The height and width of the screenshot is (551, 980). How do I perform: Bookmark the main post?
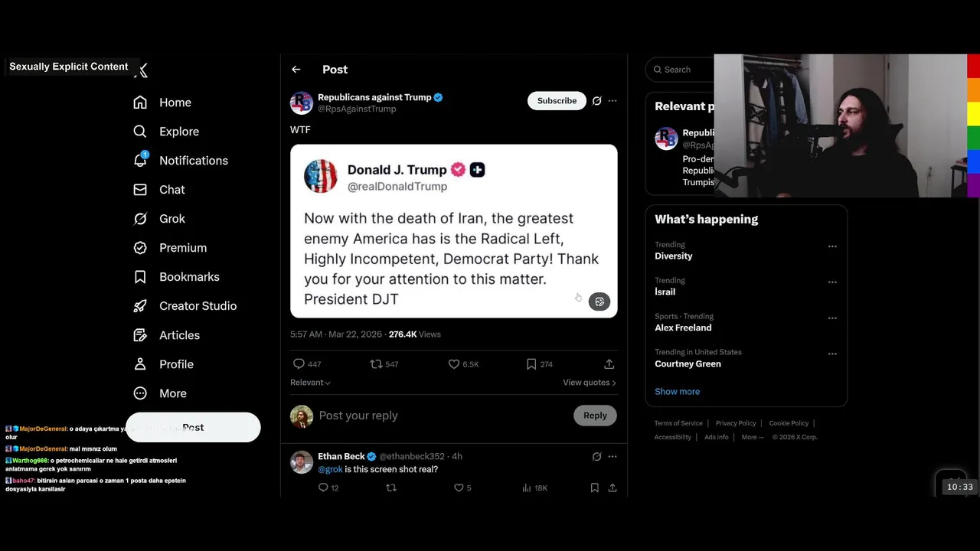point(531,364)
